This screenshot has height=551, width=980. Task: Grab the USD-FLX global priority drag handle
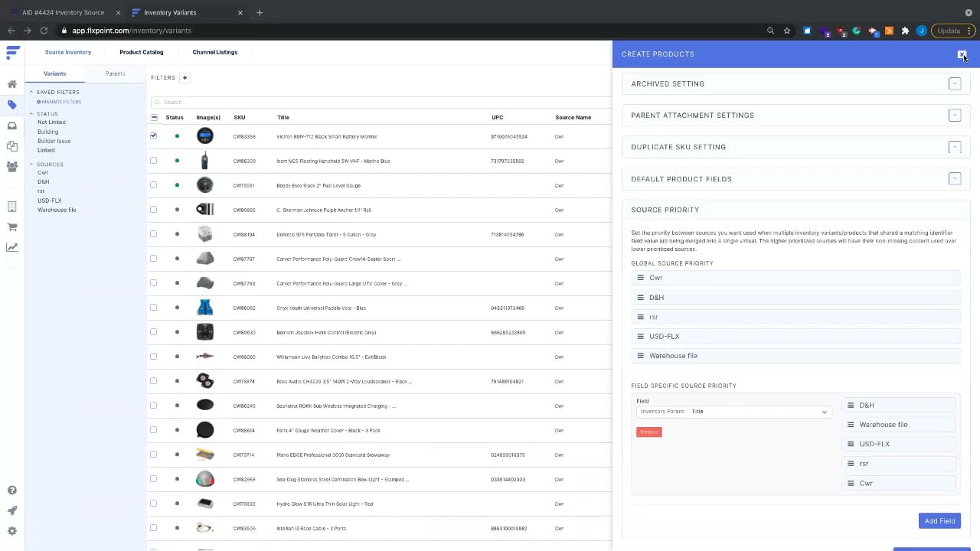641,336
